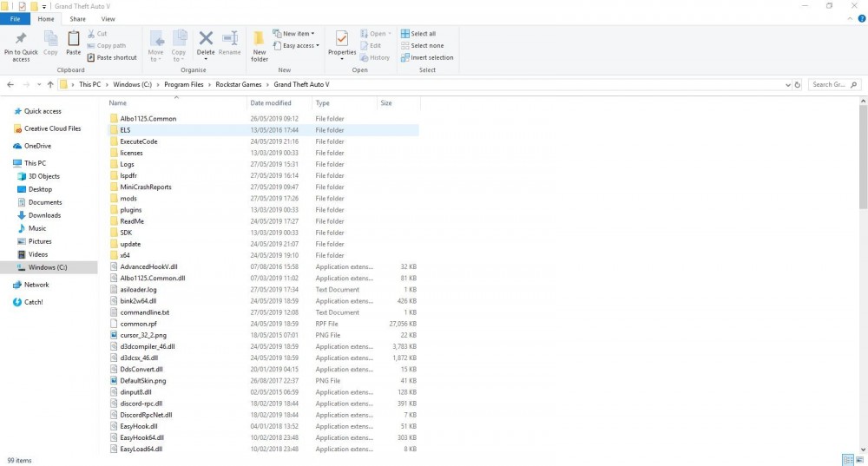868x466 pixels.
Task: Expand the Delete options arrow
Action: [206, 59]
